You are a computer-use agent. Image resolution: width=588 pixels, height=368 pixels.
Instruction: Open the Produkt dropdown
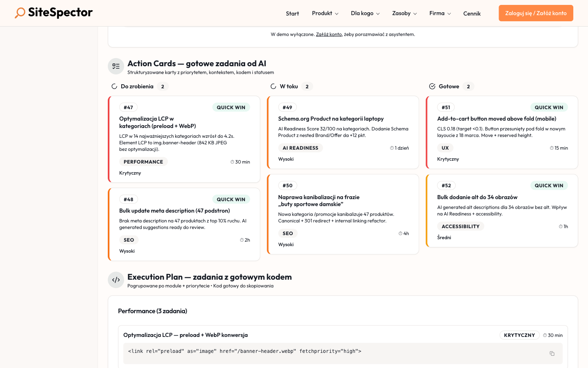[x=325, y=13]
